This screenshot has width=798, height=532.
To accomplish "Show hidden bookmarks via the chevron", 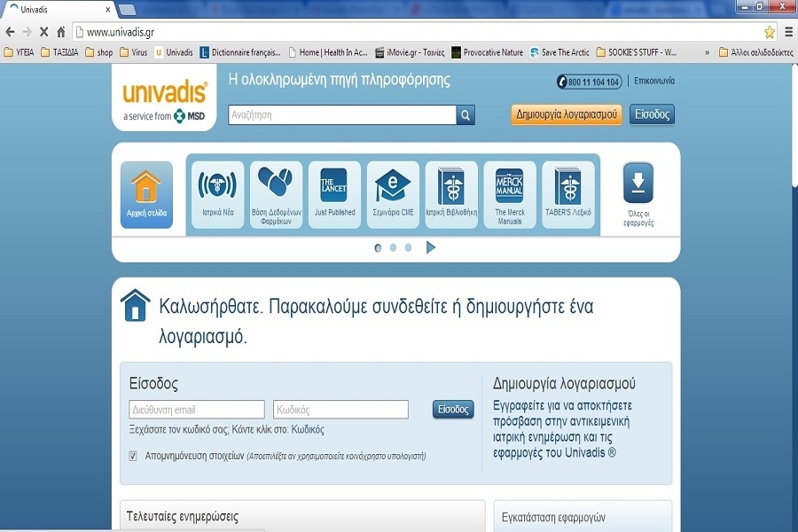I will coord(707,52).
